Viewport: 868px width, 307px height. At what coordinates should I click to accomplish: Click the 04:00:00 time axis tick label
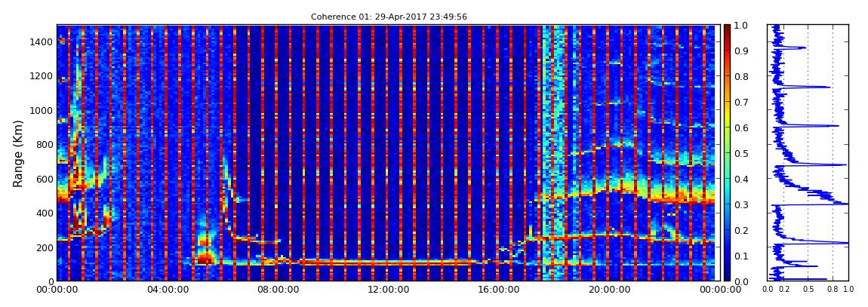pyautogui.click(x=167, y=290)
